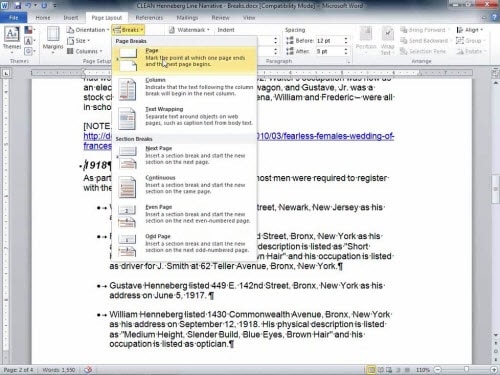Image resolution: width=500 pixels, height=375 pixels.
Task: Click the Spacing After value field
Action: point(329,51)
